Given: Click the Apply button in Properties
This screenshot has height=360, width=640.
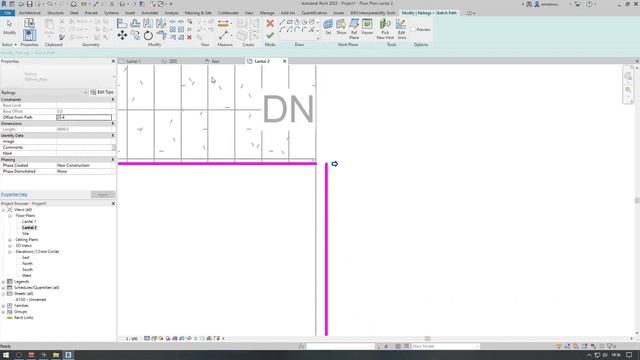Looking at the screenshot, I should pos(102,195).
